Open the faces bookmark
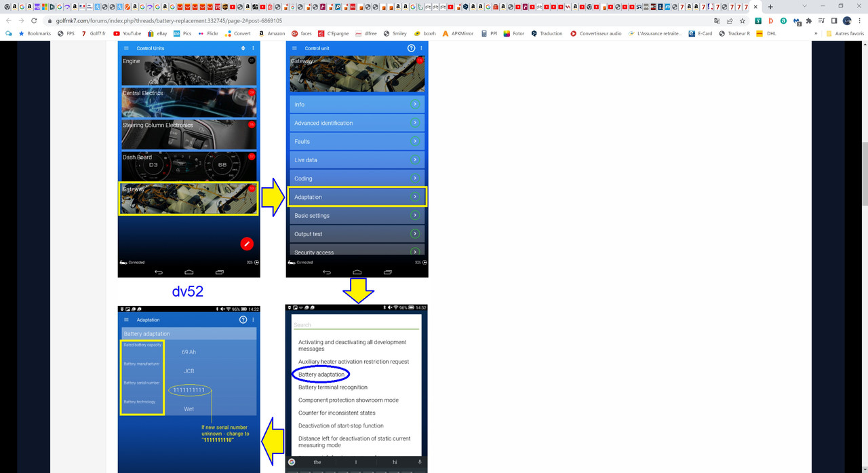The width and height of the screenshot is (868, 473). click(302, 33)
